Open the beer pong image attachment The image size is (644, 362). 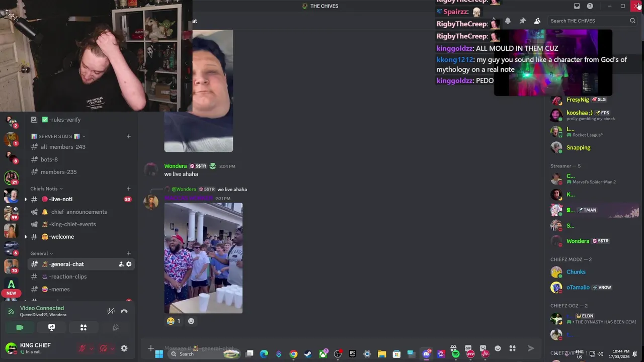[x=203, y=258]
